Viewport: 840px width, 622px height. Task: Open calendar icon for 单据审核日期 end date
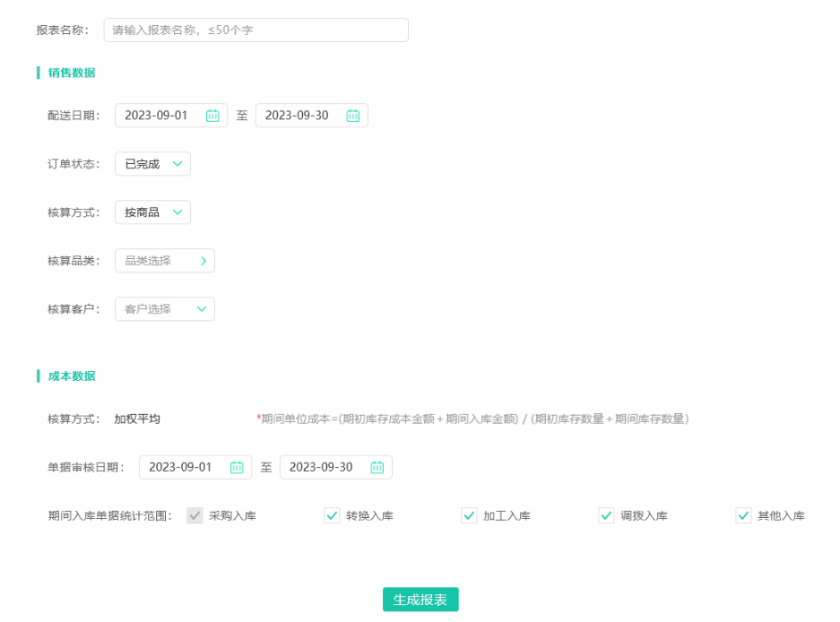(x=377, y=467)
